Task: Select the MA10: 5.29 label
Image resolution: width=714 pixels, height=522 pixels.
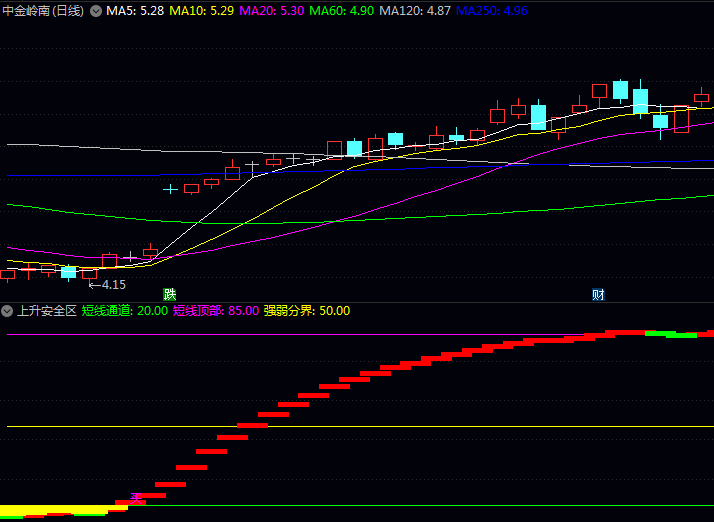Action: (201, 11)
